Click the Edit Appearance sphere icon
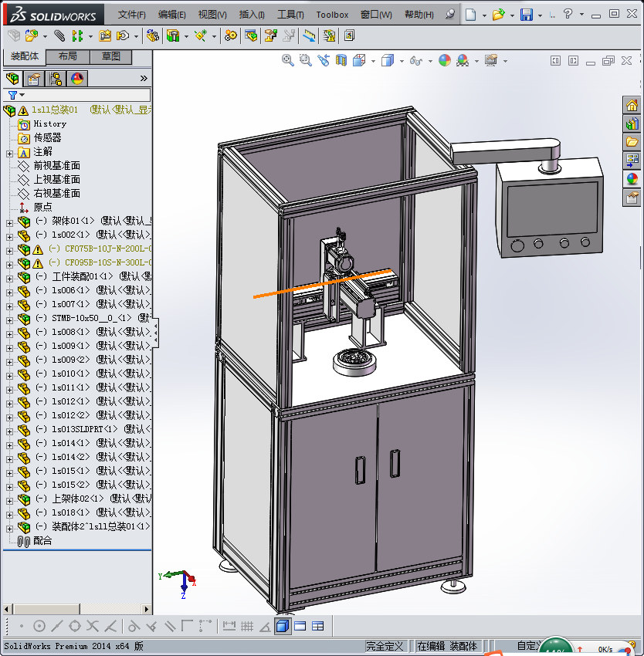644x656 pixels. pyautogui.click(x=445, y=61)
